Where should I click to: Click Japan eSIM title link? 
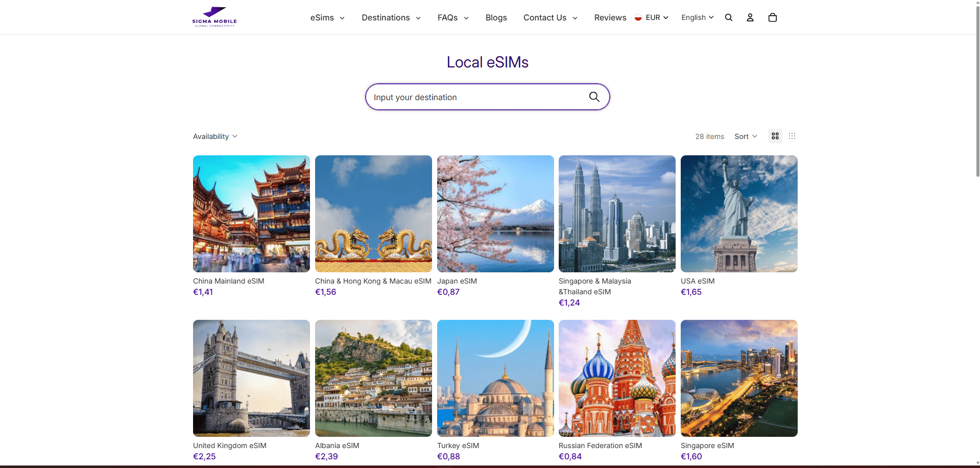coord(457,281)
